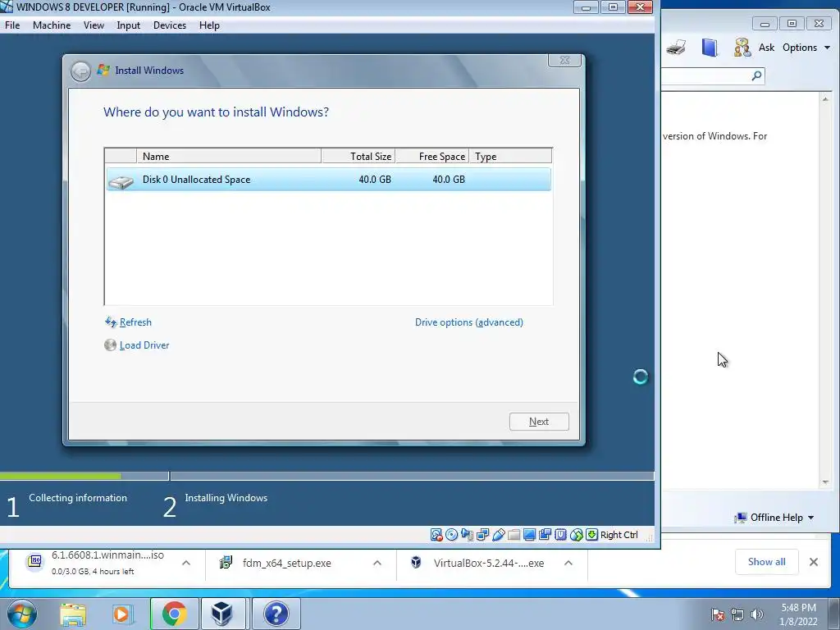Image resolution: width=840 pixels, height=630 pixels.
Task: Click the optical disc icon in VirtualBox status bar
Action: pyautogui.click(x=452, y=535)
